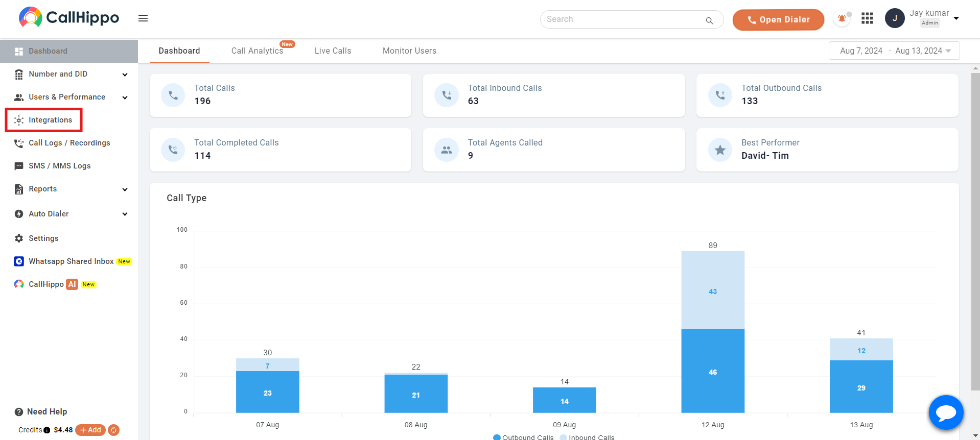
Task: Click the Total Agents Called icon
Action: [447, 150]
